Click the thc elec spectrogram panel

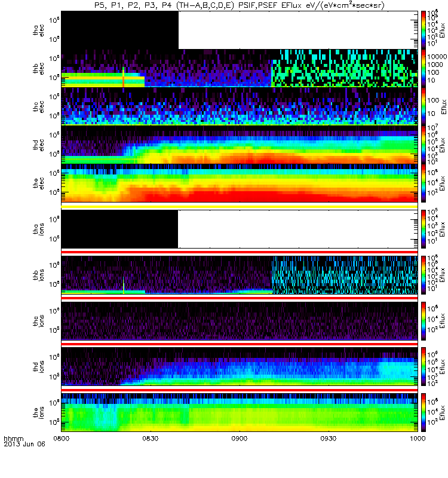coord(240,107)
